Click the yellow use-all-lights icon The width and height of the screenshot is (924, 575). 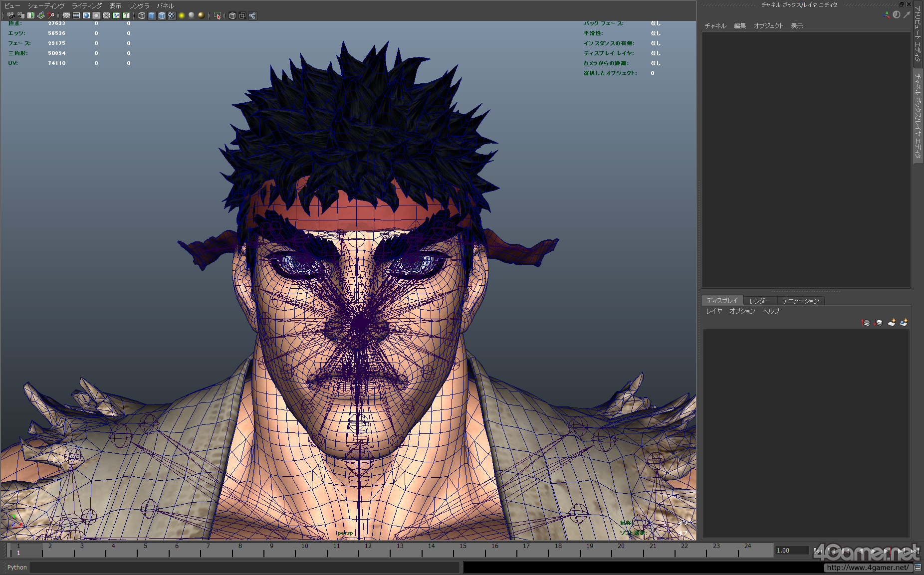point(182,15)
